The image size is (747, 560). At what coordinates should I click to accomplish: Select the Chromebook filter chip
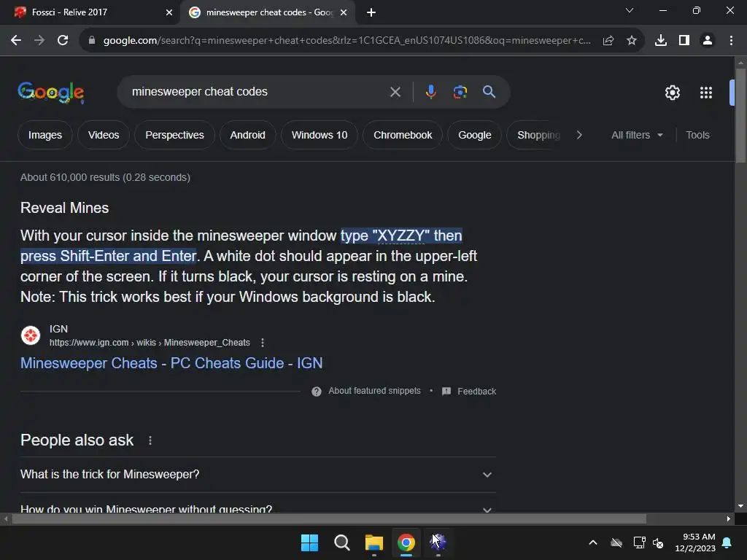click(x=403, y=135)
